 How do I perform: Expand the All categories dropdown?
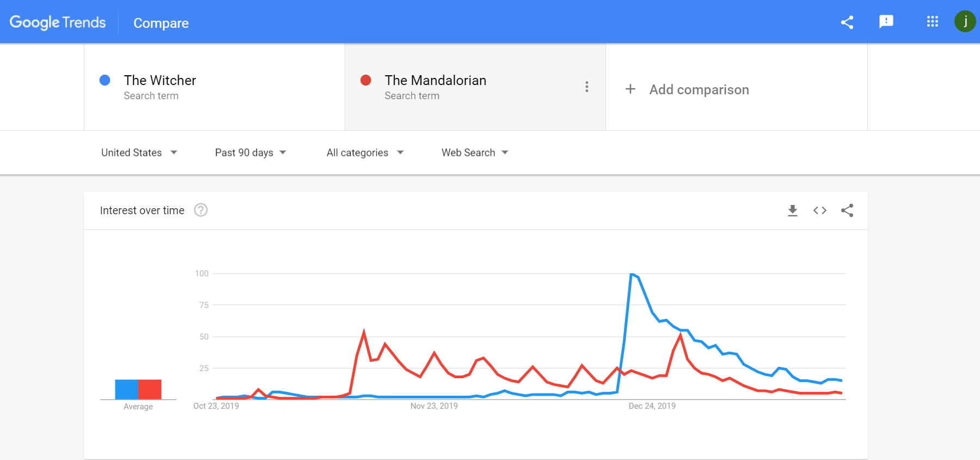365,153
